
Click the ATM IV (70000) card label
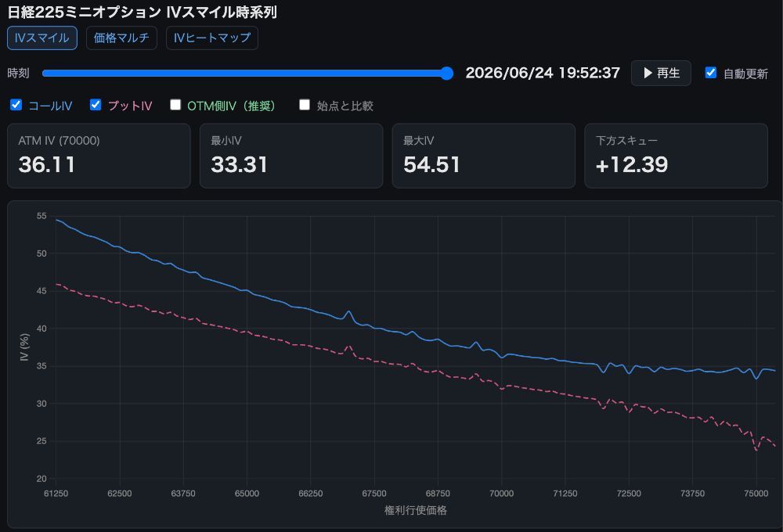point(59,141)
